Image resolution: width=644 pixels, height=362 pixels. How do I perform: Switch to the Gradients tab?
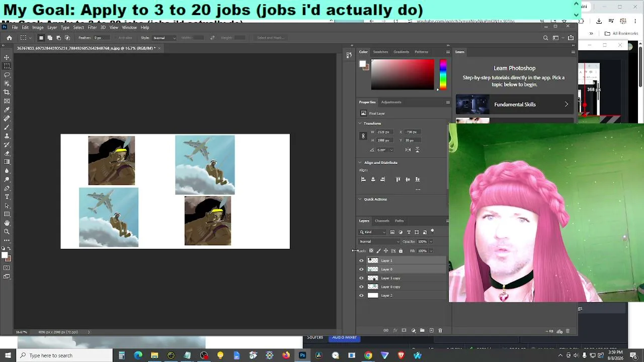[401, 52]
